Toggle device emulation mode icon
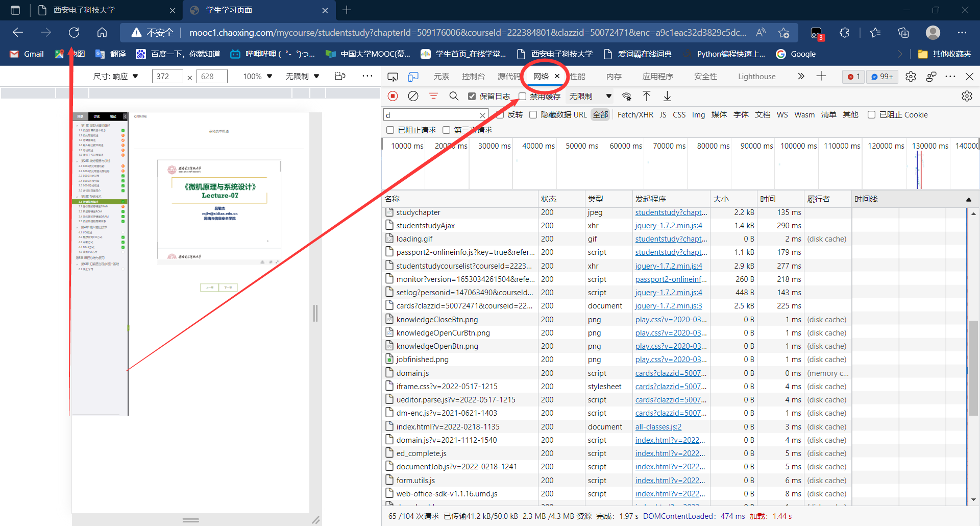Screen dimensions: 980x526 [413, 77]
